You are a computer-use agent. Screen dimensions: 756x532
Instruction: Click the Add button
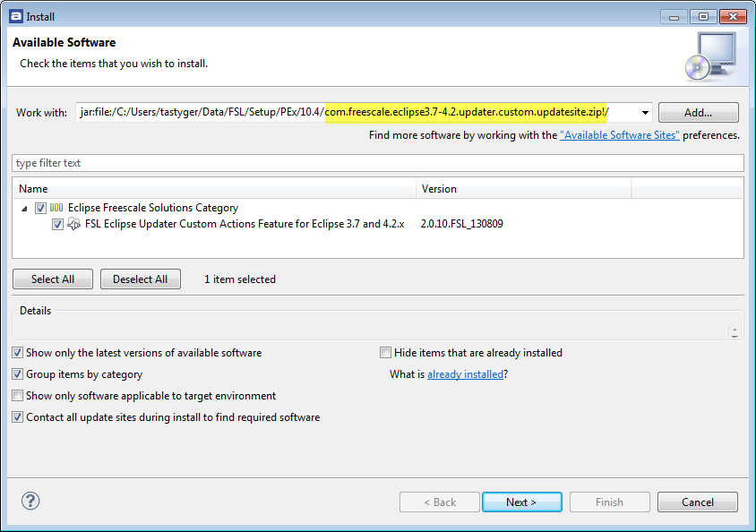(x=698, y=112)
